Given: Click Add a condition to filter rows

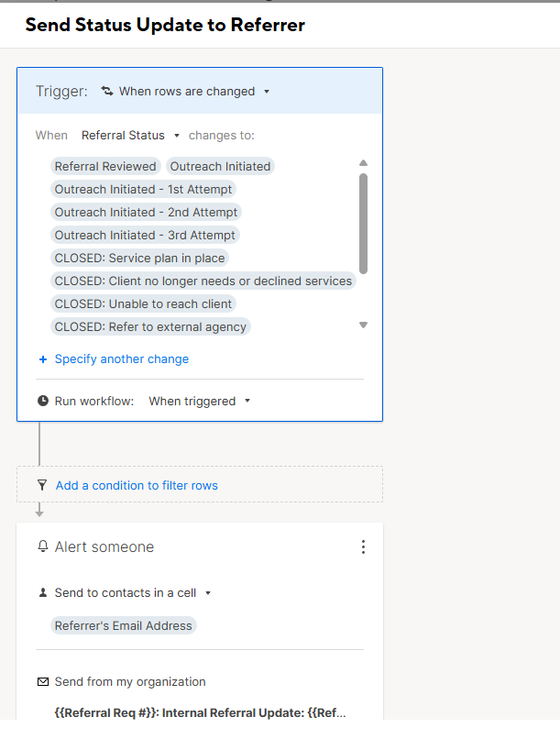Looking at the screenshot, I should (x=137, y=485).
